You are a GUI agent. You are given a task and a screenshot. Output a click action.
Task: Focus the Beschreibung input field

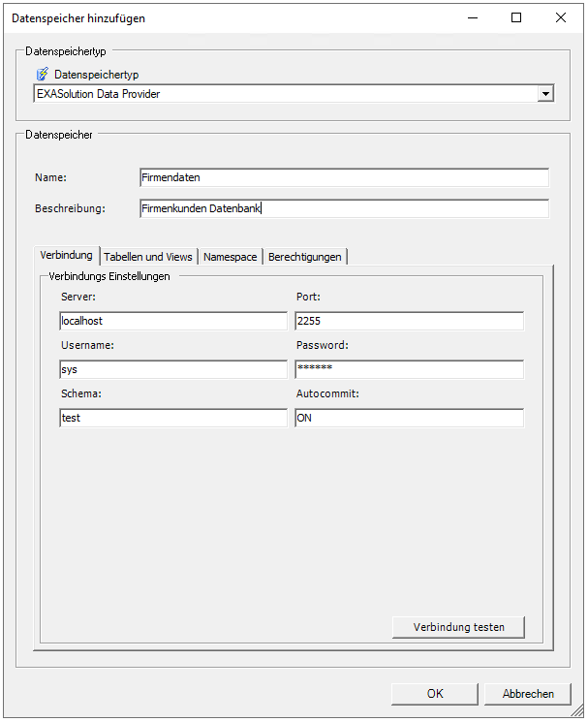point(344,208)
